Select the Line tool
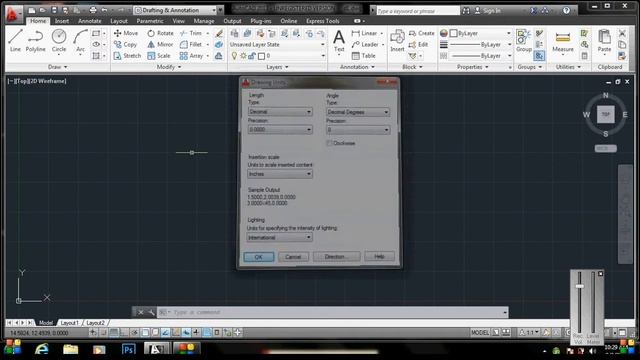Viewport: 640px width, 360px height. coord(15,40)
